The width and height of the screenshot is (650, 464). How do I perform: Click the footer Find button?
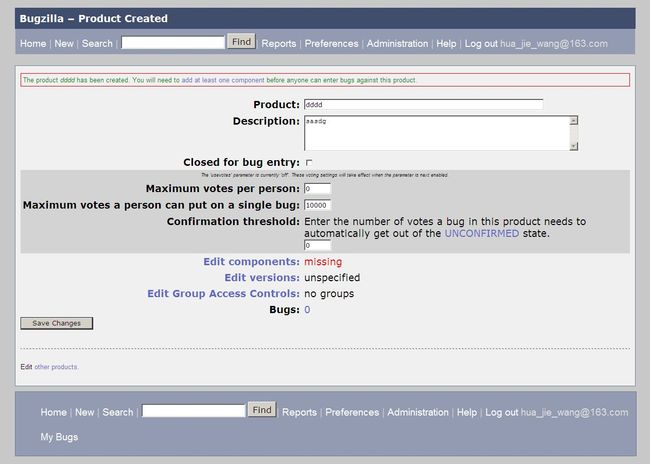coord(262,410)
